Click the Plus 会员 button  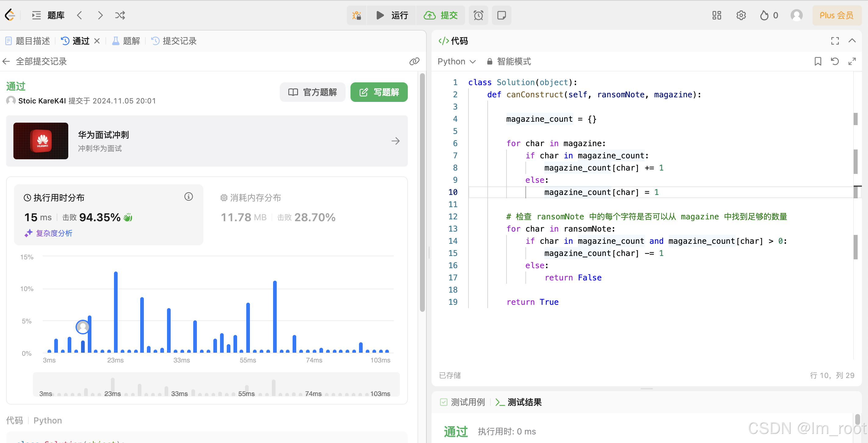[836, 15]
